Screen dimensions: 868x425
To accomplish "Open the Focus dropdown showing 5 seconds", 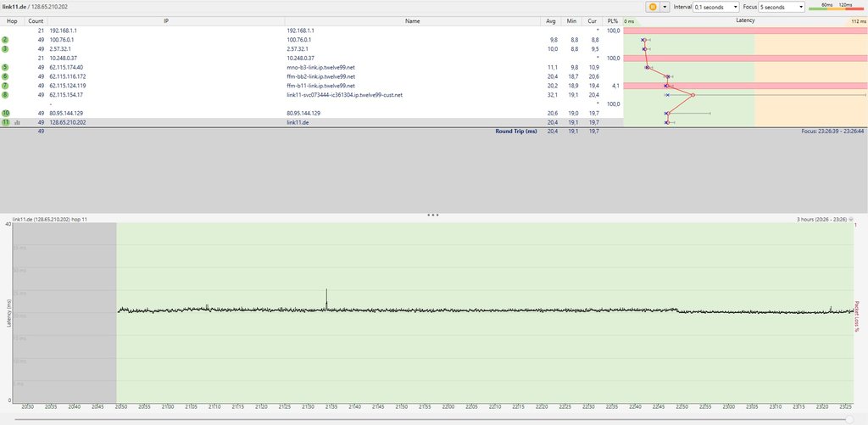I will tap(782, 7).
